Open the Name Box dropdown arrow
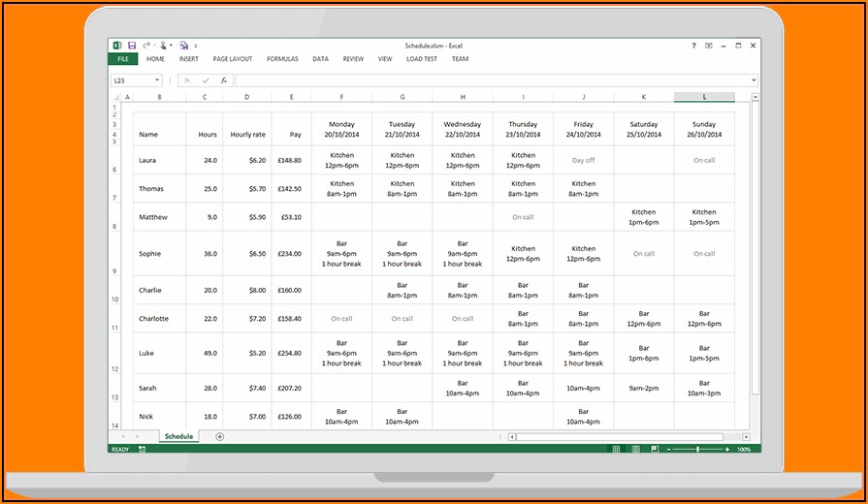 point(157,80)
